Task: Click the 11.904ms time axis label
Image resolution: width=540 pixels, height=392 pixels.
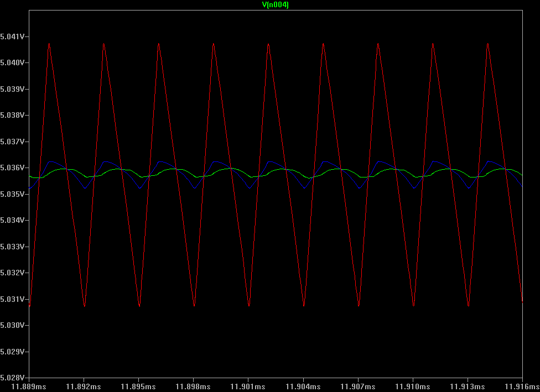Action: click(x=302, y=386)
